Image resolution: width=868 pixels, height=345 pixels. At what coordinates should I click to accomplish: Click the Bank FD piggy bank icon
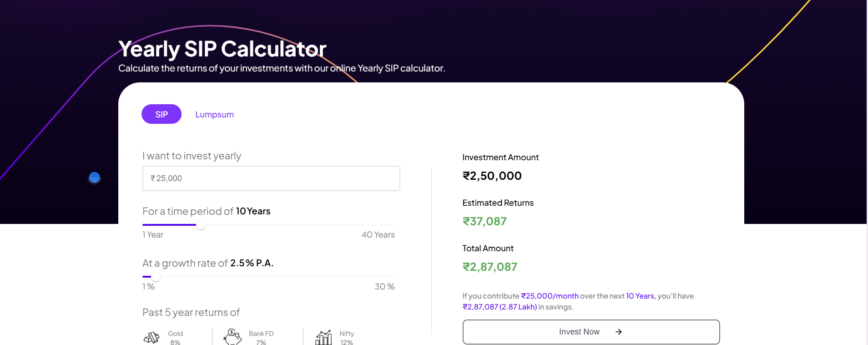pos(232,337)
